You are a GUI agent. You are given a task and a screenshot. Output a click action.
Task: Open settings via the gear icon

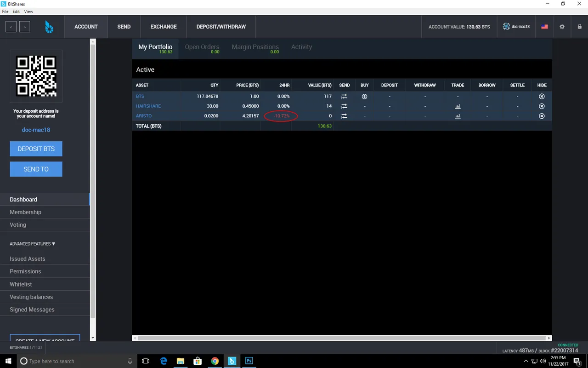562,27
